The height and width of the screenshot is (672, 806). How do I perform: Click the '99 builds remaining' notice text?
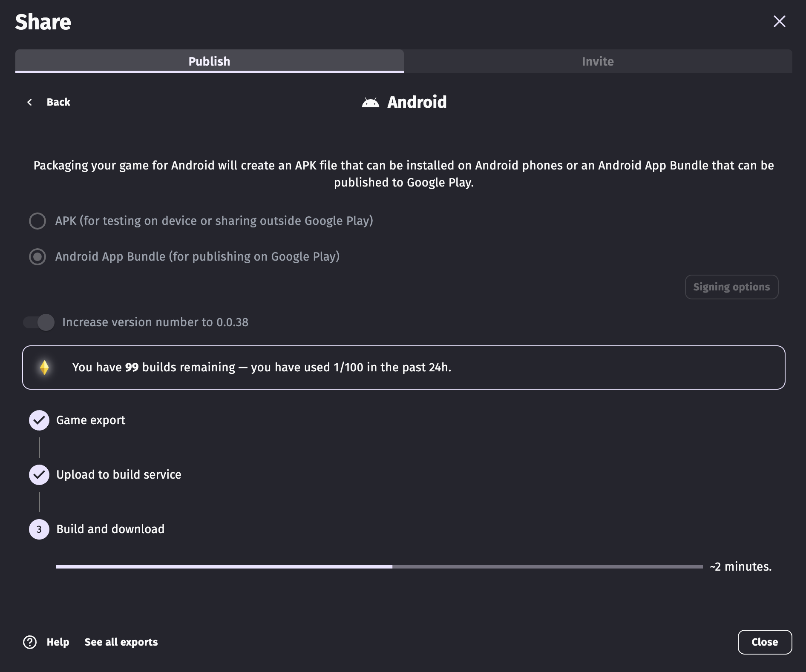click(262, 368)
